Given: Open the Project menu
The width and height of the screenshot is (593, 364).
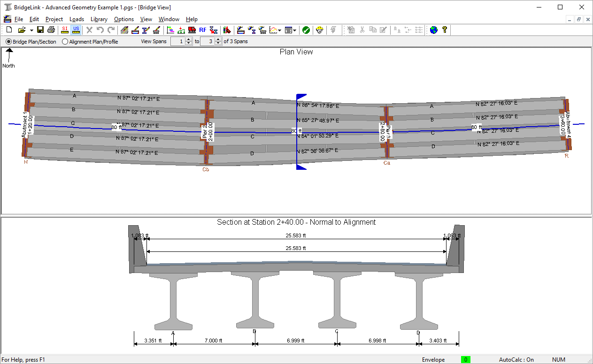Looking at the screenshot, I should [x=54, y=19].
